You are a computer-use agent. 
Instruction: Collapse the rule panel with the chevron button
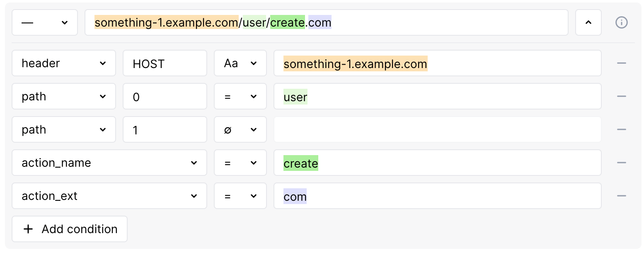tap(588, 22)
